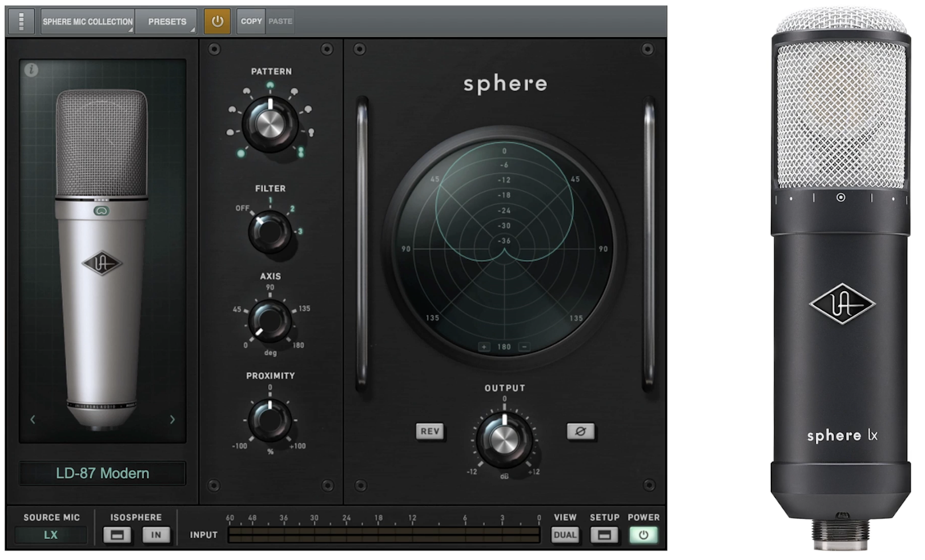Image resolution: width=925 pixels, height=560 pixels.
Task: Click the Setup panel icon button
Action: click(604, 535)
